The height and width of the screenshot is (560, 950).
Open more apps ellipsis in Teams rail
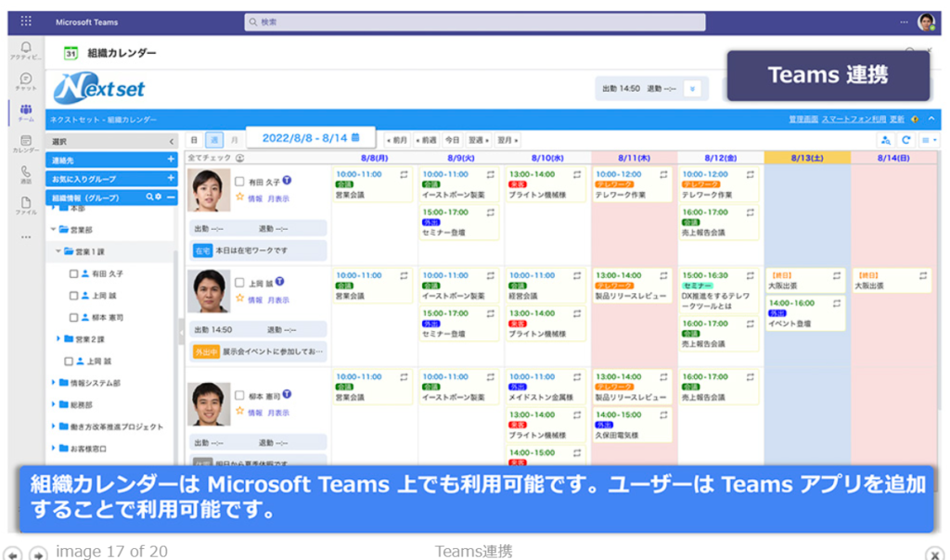point(25,236)
